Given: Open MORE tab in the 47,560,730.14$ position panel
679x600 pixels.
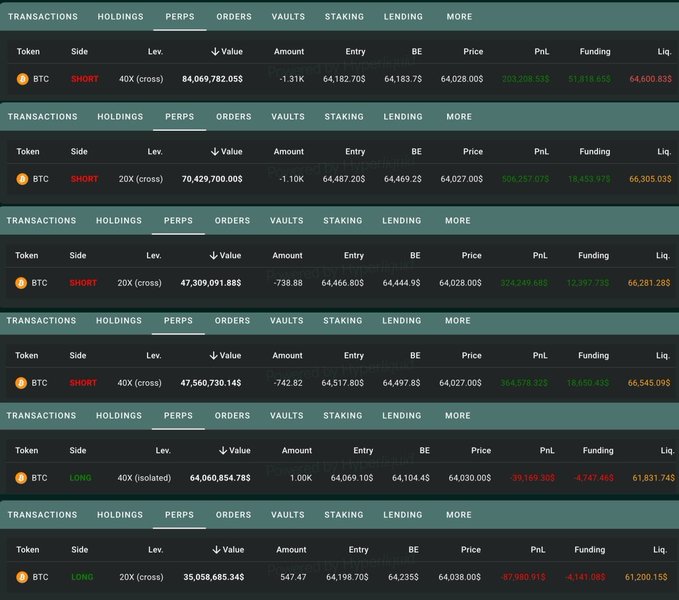Looking at the screenshot, I should click(x=458, y=320).
